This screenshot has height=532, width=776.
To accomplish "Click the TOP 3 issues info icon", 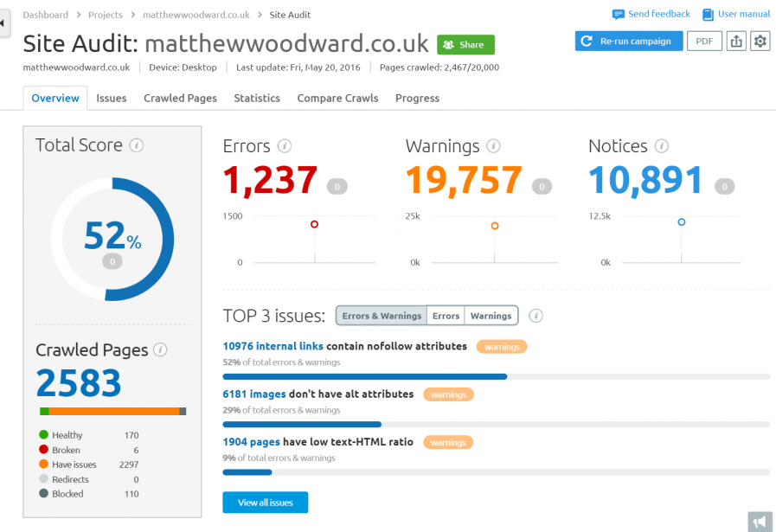I will coord(536,316).
